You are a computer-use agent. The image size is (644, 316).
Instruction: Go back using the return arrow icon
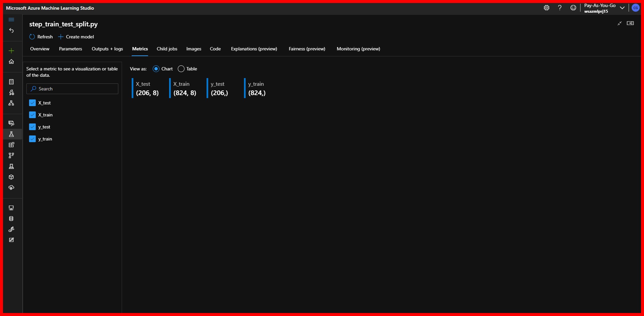coord(11,31)
